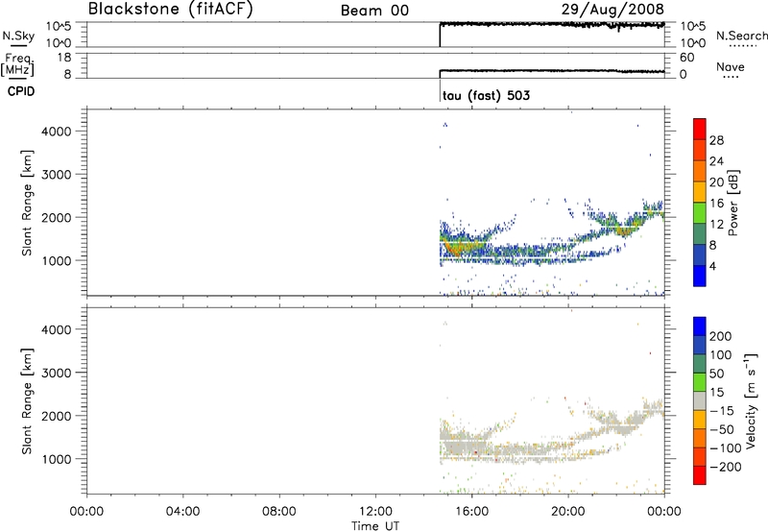Viewport: 768px width, 532px height.
Task: Click the "Velocity [m s-1]" colorbar title
Action: click(x=750, y=400)
